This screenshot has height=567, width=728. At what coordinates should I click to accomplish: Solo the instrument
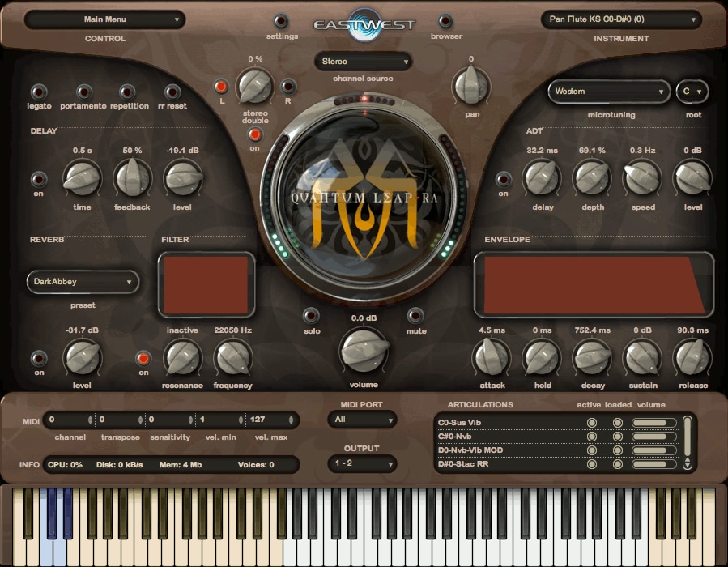pos(311,316)
